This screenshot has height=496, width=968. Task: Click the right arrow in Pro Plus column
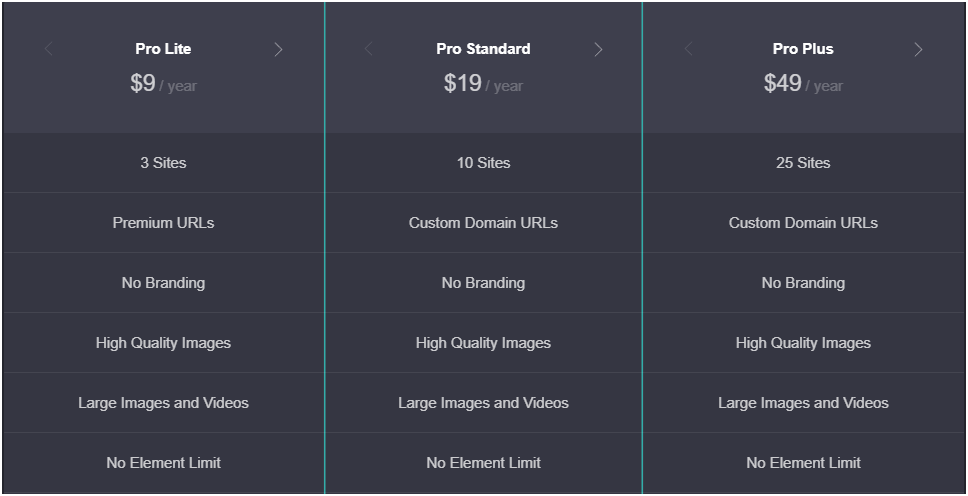[918, 49]
